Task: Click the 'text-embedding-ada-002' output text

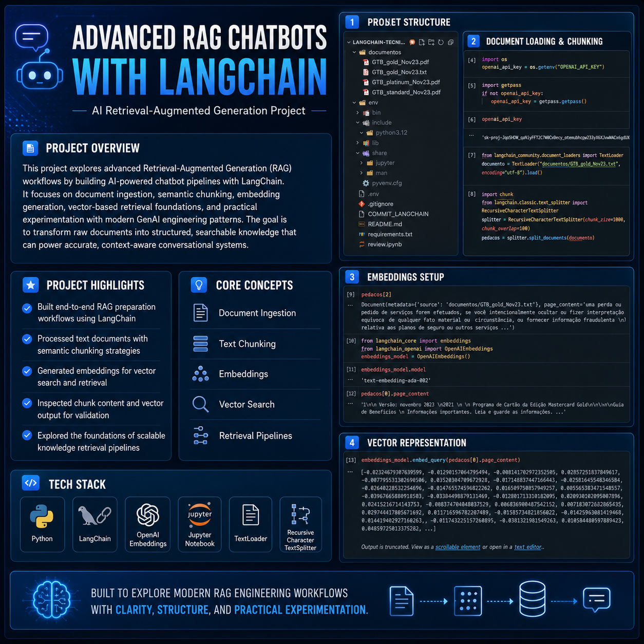Action: click(x=396, y=381)
